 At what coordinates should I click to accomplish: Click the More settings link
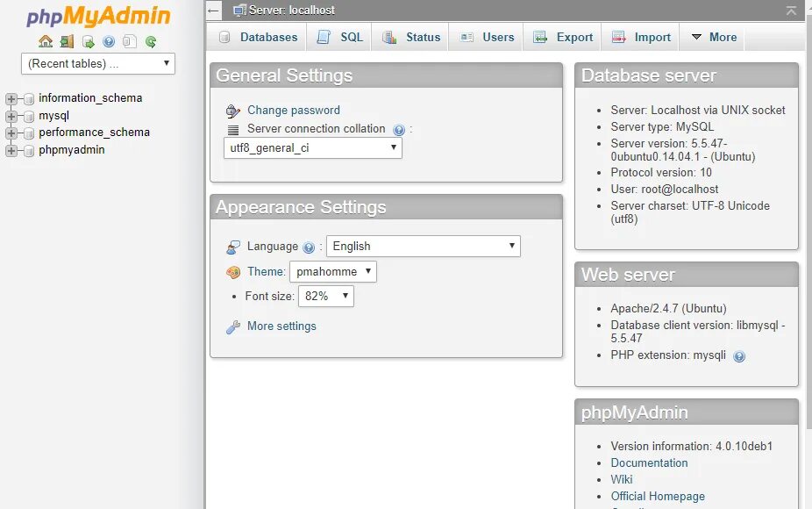click(281, 326)
